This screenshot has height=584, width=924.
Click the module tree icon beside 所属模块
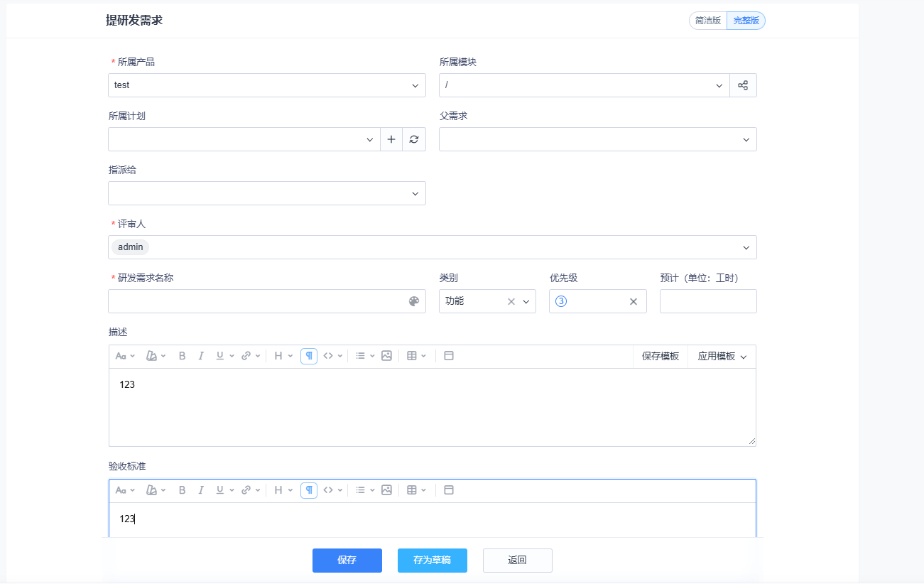pos(743,85)
